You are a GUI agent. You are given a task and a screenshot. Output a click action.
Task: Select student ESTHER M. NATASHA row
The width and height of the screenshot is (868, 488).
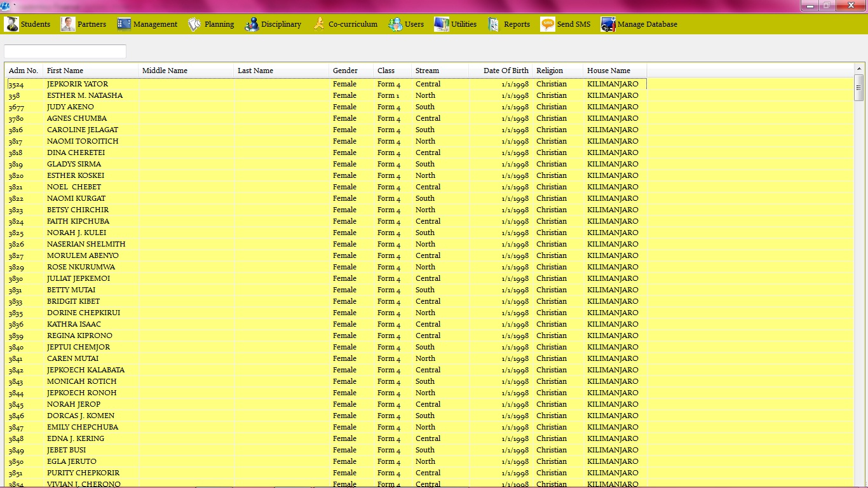(85, 95)
